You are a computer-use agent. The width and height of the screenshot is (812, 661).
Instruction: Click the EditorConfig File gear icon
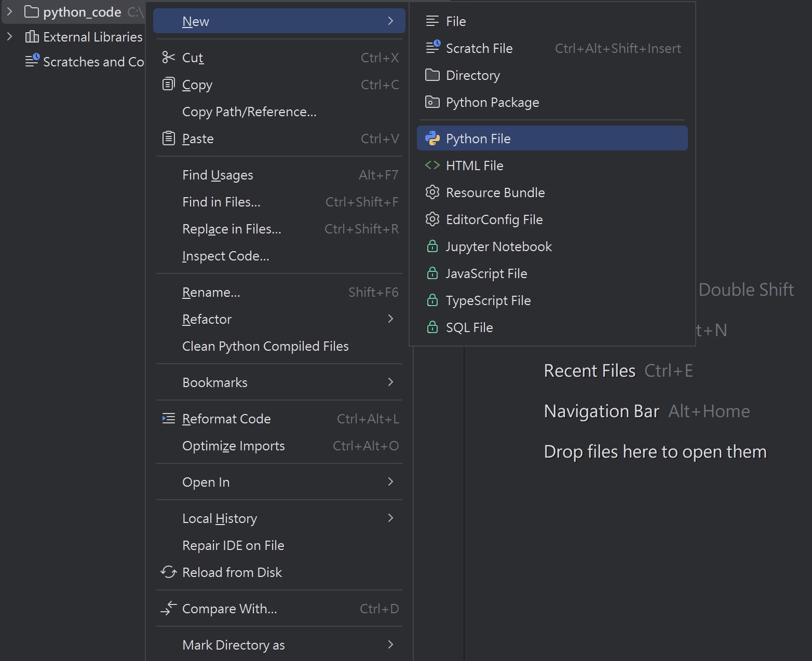[432, 219]
